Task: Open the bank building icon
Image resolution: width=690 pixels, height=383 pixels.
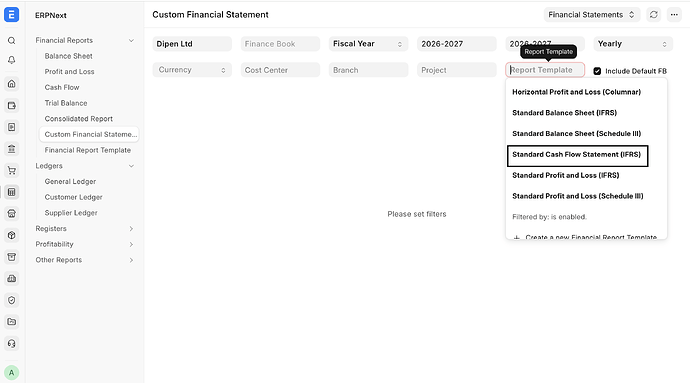Action: click(11, 149)
